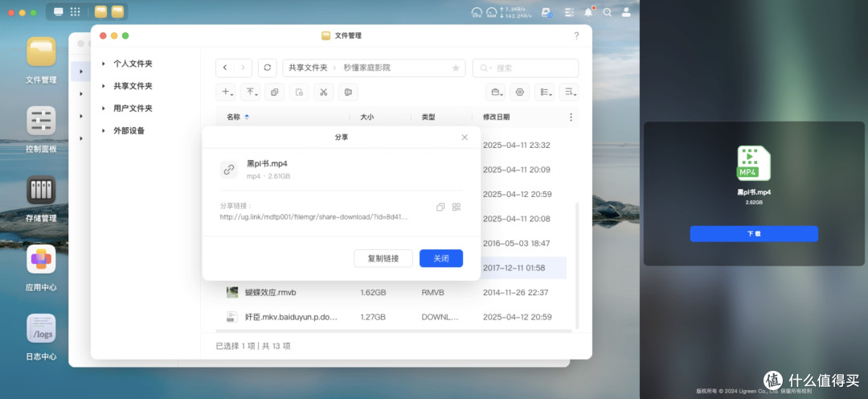Click the top bar search magnifier

[608, 12]
